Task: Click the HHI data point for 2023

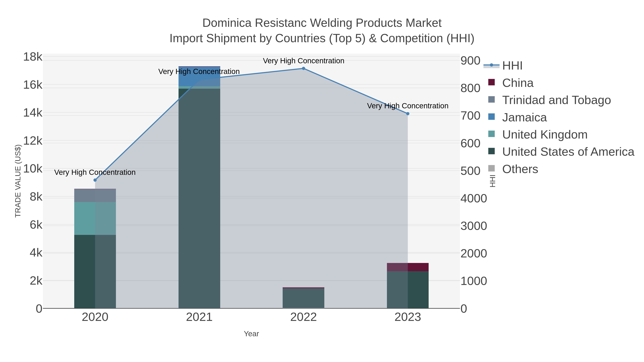Action: coord(408,114)
